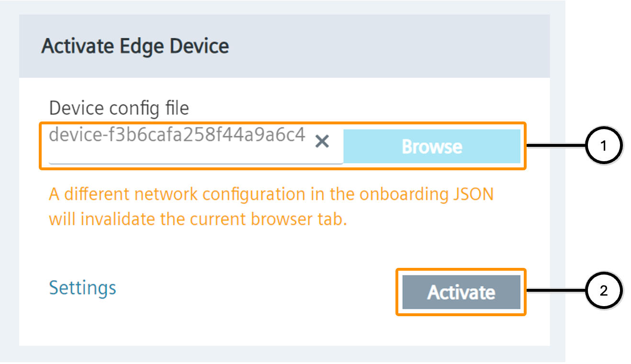Click the device-f3b6cafa258f44a9a6c4 filename field

177,136
